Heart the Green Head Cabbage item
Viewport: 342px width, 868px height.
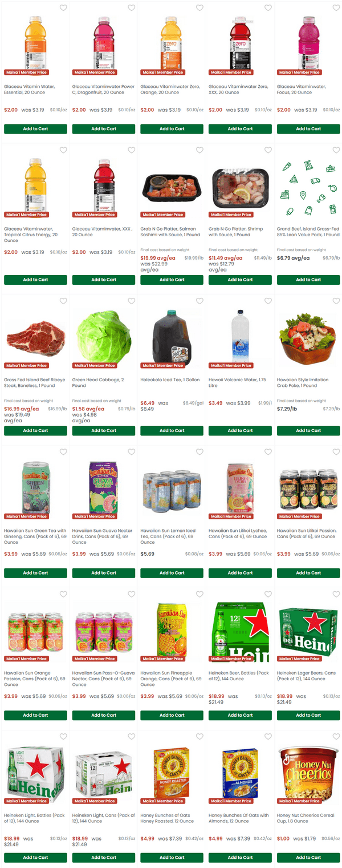pyautogui.click(x=132, y=301)
